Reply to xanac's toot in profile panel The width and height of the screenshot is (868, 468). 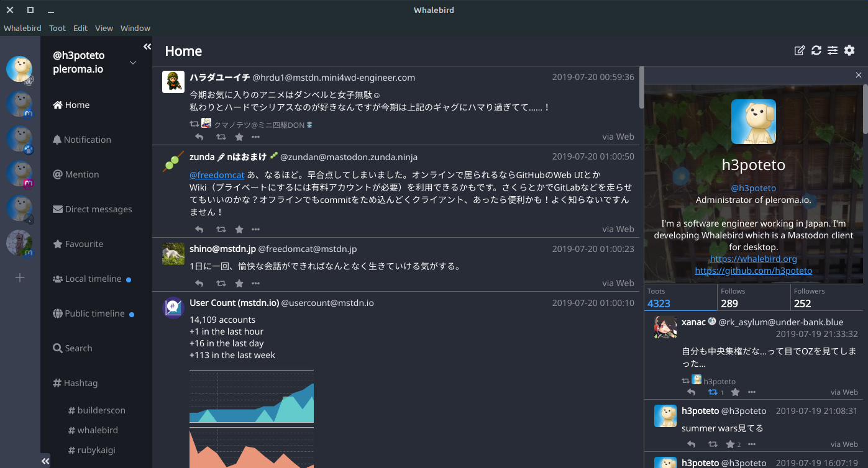pos(692,392)
